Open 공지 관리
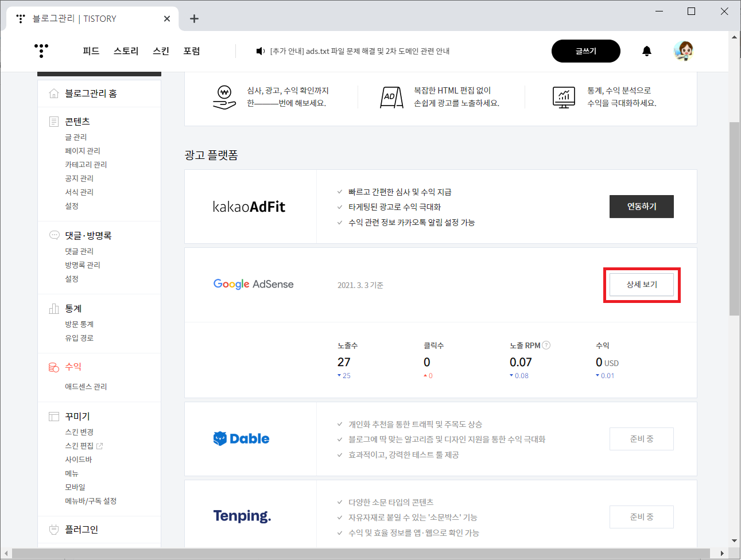Screen dimensions: 741x560 point(79,178)
